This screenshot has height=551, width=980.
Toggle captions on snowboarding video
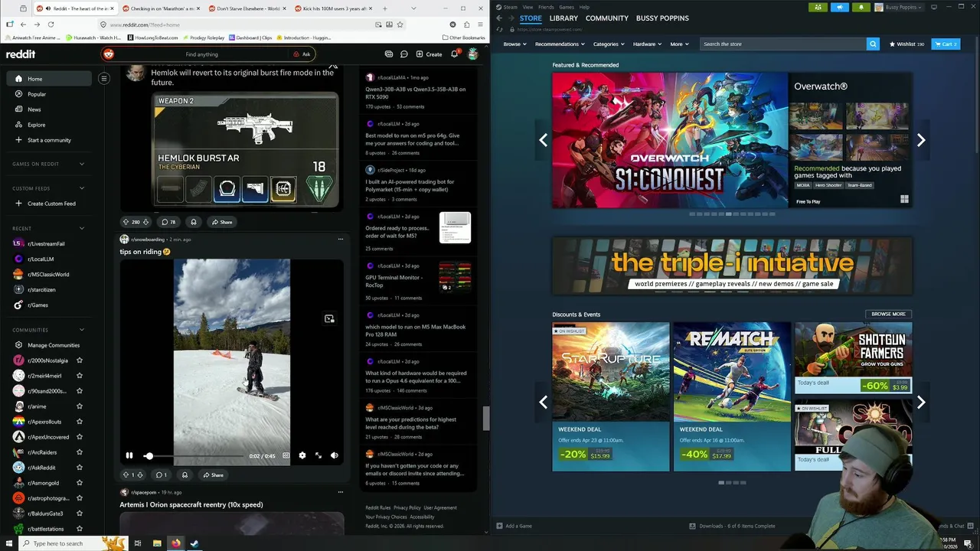coord(286,455)
